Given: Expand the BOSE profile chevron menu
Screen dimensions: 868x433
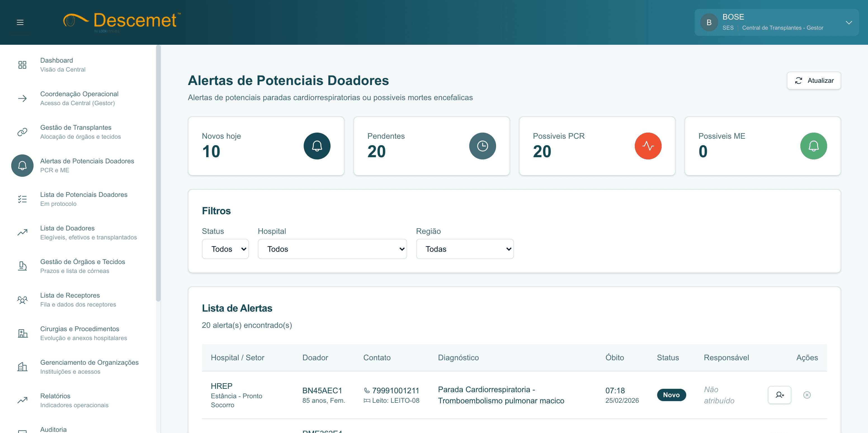Looking at the screenshot, I should [849, 22].
